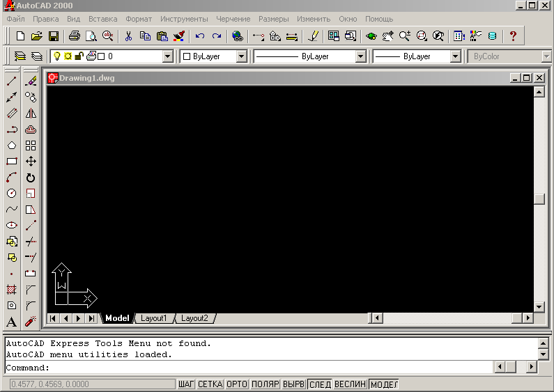Copy to clipboard icon
This screenshot has height=392, width=554.
pos(145,36)
